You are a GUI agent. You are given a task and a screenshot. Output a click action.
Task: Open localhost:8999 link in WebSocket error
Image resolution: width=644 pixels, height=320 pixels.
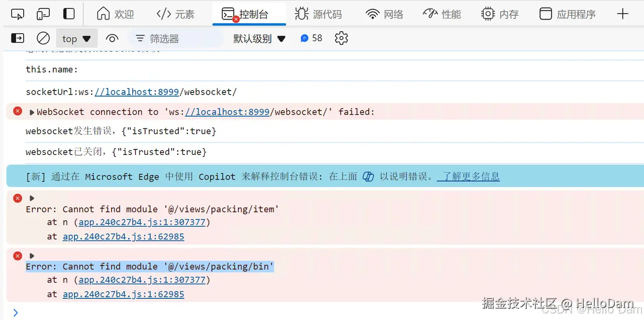pyautogui.click(x=227, y=112)
